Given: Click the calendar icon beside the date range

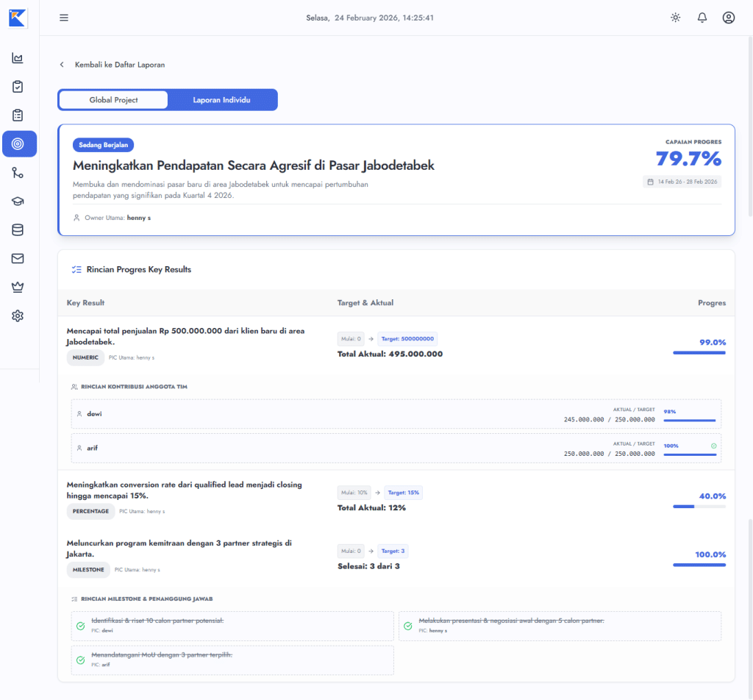Looking at the screenshot, I should (650, 182).
